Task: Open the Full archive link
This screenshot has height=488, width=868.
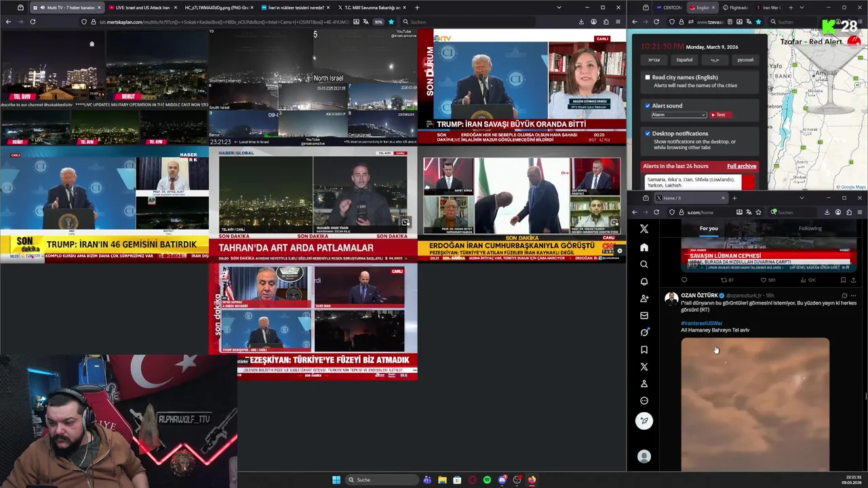Action: [x=741, y=166]
